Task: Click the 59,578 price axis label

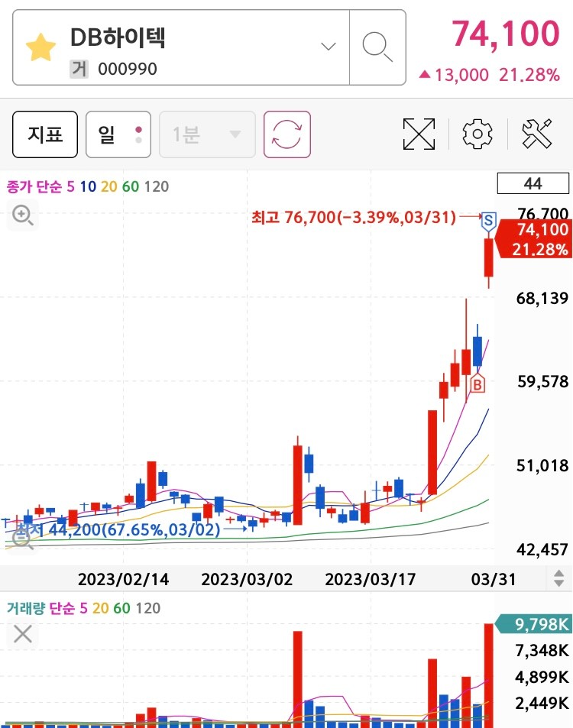Action: [x=542, y=382]
